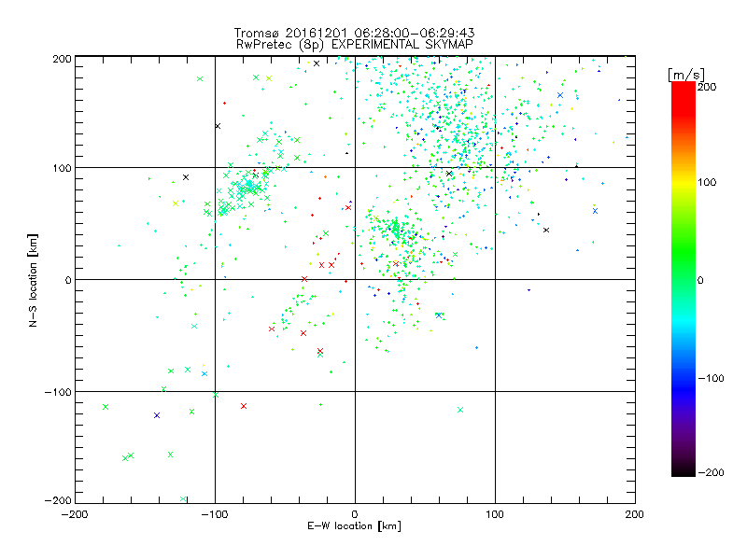747x560 pixels.
Task: Click the y-axis 200 tick label
Action: 62,59
